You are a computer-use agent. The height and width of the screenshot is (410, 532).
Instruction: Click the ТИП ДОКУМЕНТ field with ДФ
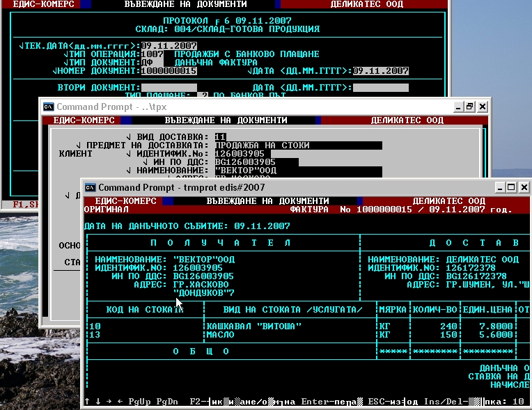[x=147, y=63]
